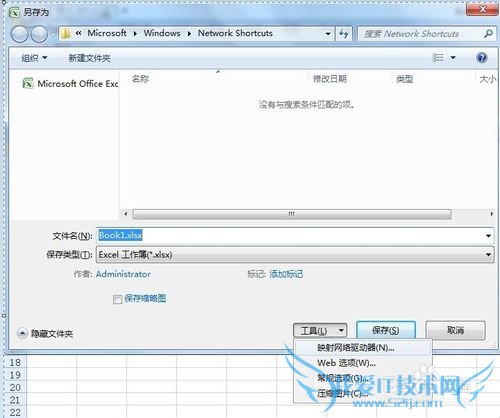This screenshot has width=500, height=418.
Task: Click the horizontal scrollbar thumb in file list
Action: point(292,214)
